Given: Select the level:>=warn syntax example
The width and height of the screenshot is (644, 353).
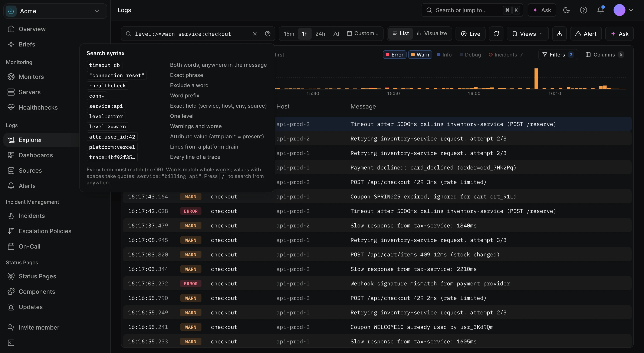Looking at the screenshot, I should pyautogui.click(x=108, y=126).
